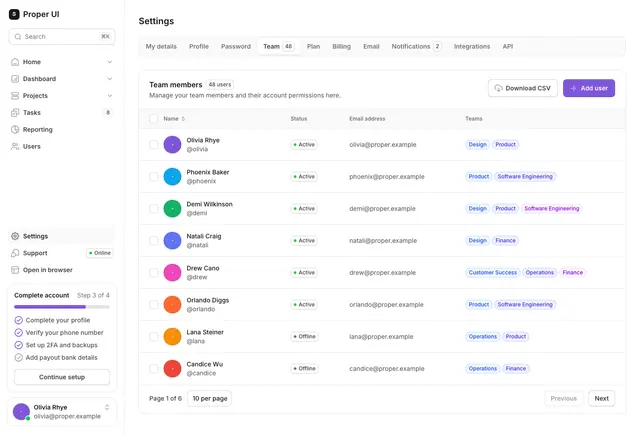The height and width of the screenshot is (435, 640).
Task: Open the API tab
Action: 508,47
